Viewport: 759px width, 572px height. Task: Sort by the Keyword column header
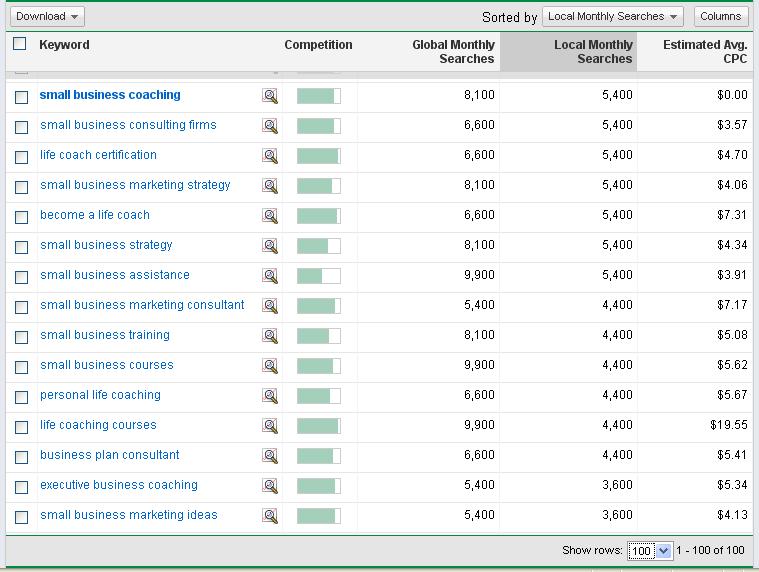tap(64, 45)
